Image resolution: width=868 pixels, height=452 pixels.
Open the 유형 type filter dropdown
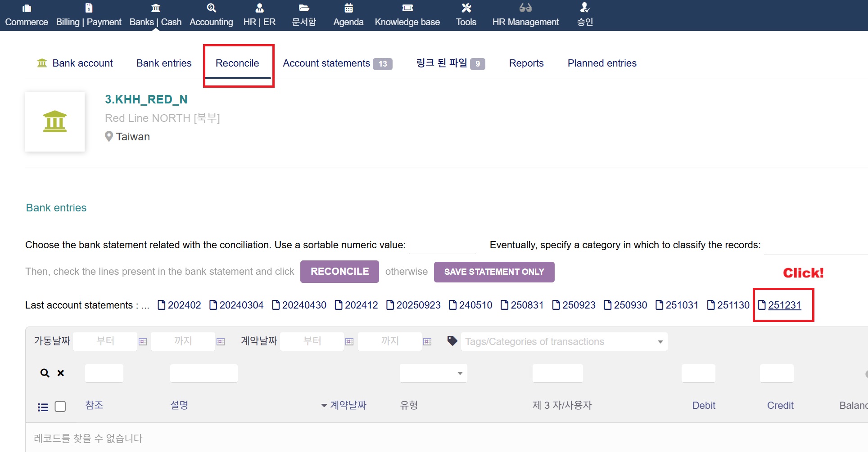(x=433, y=373)
